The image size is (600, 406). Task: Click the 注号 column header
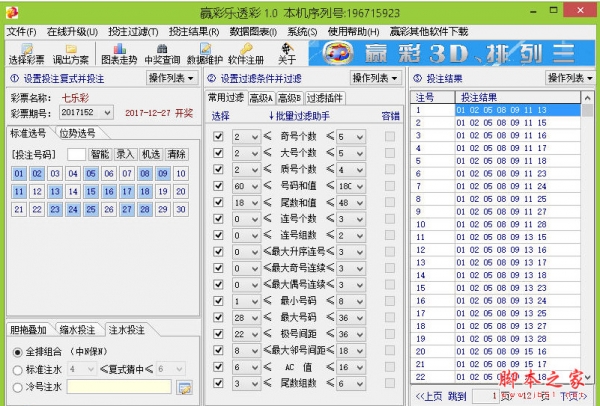click(x=433, y=97)
